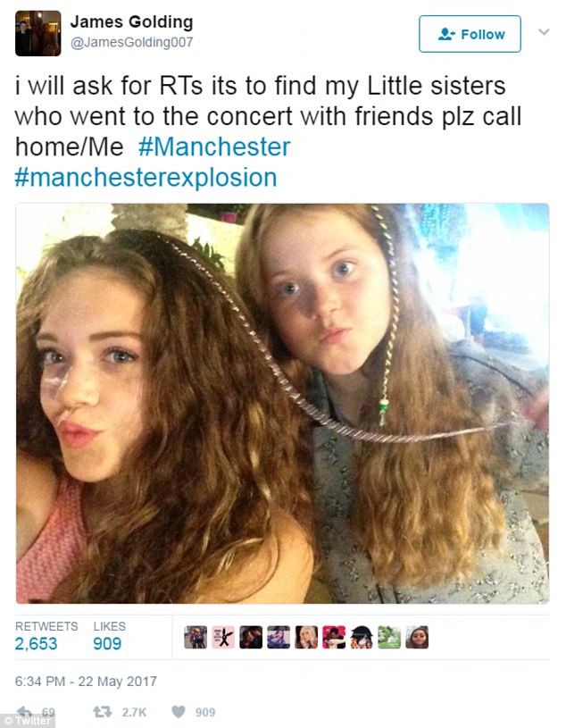Open the attached photo in the tweet

(x=282, y=404)
